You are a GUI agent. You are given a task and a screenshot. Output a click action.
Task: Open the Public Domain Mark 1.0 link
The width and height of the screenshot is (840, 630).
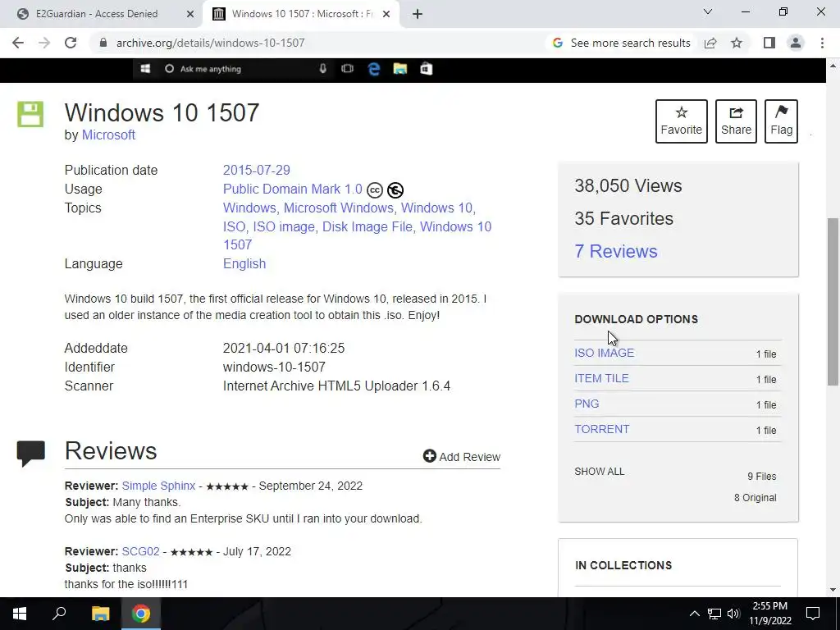[x=293, y=189]
